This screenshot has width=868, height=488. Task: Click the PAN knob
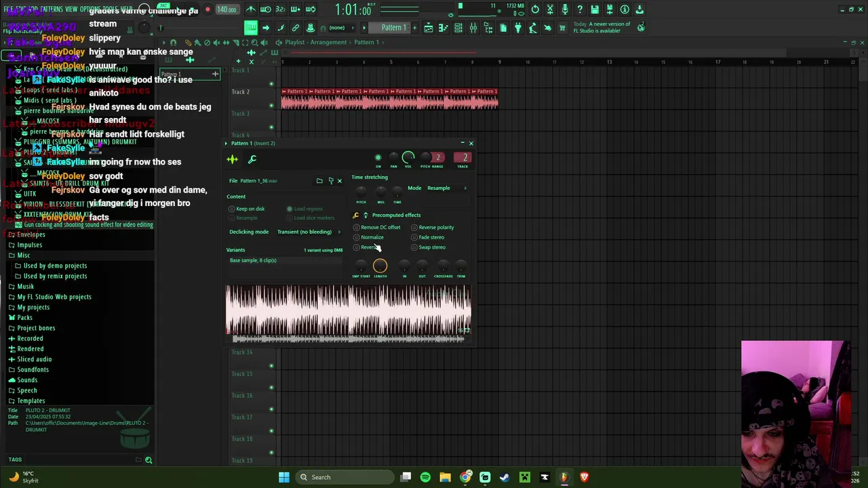point(393,158)
